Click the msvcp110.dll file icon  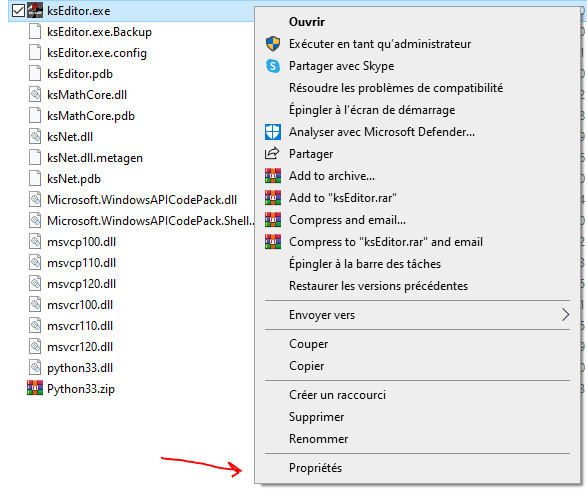[35, 262]
